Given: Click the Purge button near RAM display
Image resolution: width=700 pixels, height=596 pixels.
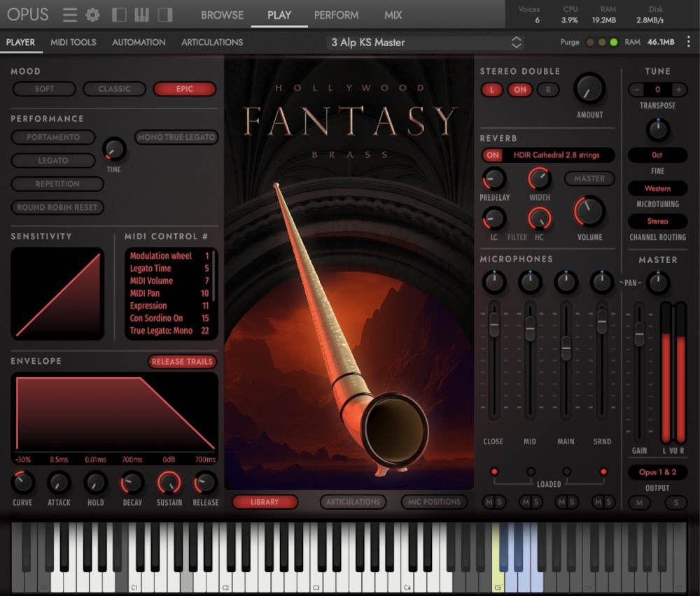Looking at the screenshot, I should [x=569, y=42].
